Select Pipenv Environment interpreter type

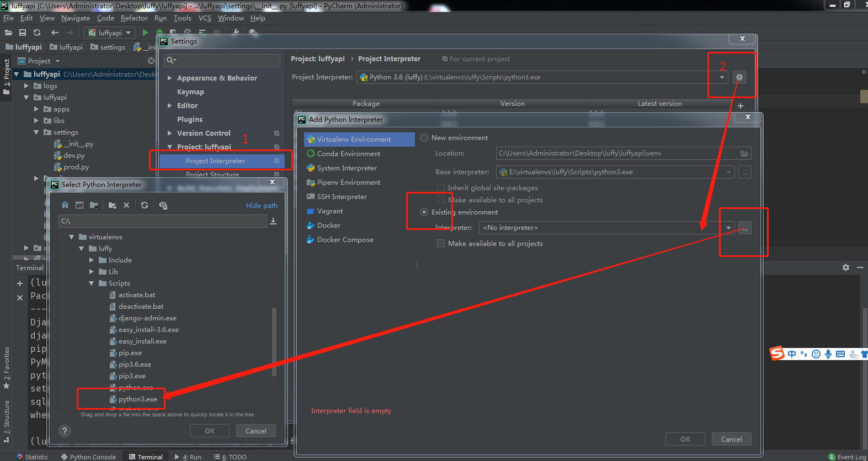[349, 183]
